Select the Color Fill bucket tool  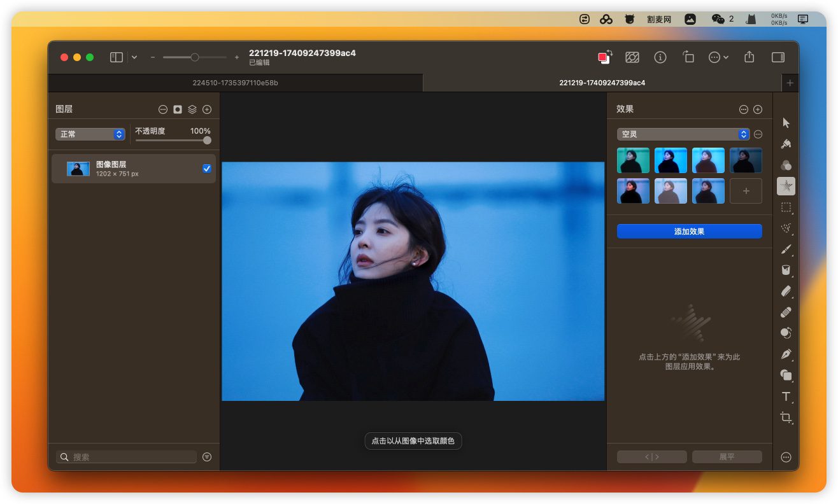pos(786,270)
